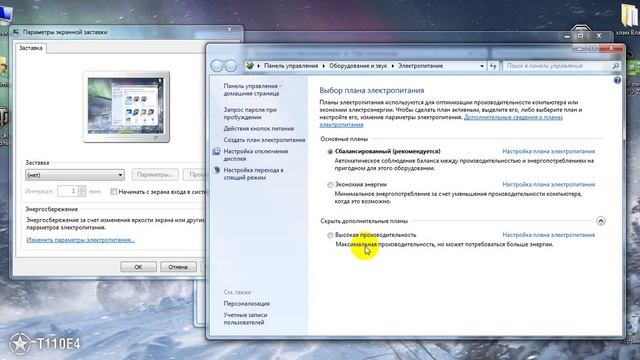The height and width of the screenshot is (360, 640).
Task: Click Панель управления breadcrumb
Action: pos(291,66)
